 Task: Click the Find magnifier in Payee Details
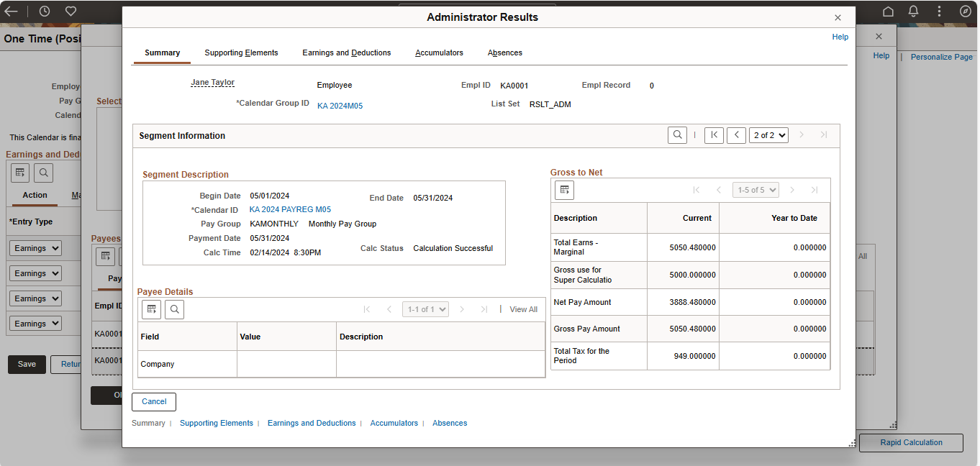pyautogui.click(x=173, y=309)
